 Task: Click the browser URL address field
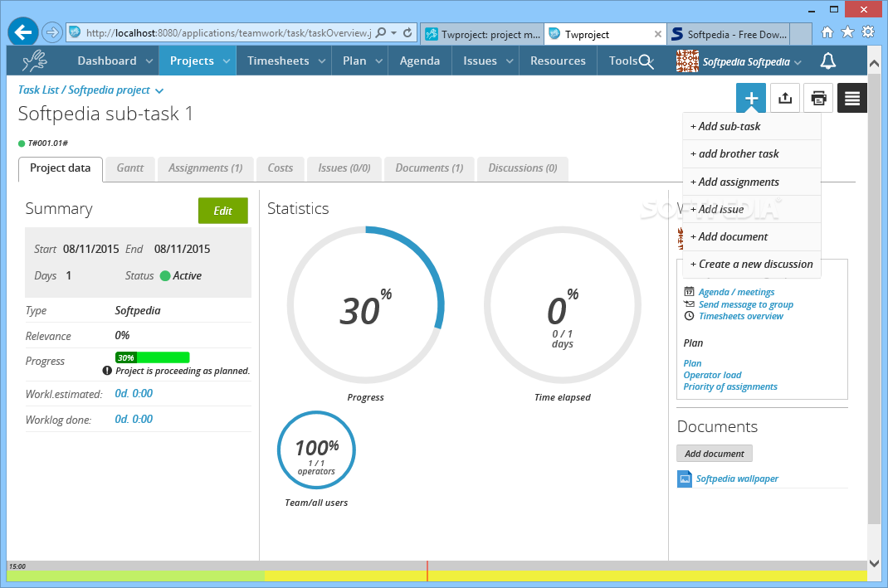tap(228, 33)
